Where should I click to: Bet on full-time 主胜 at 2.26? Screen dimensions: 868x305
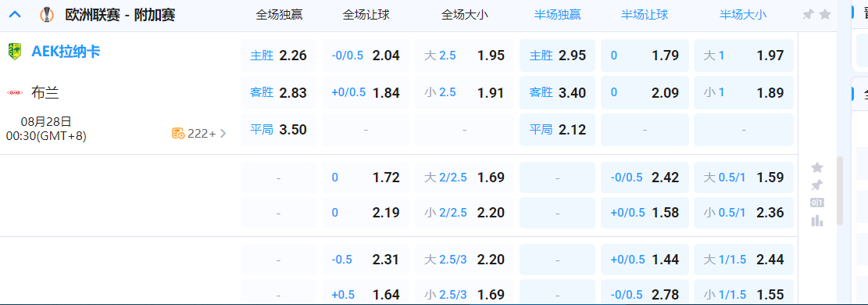(x=278, y=56)
